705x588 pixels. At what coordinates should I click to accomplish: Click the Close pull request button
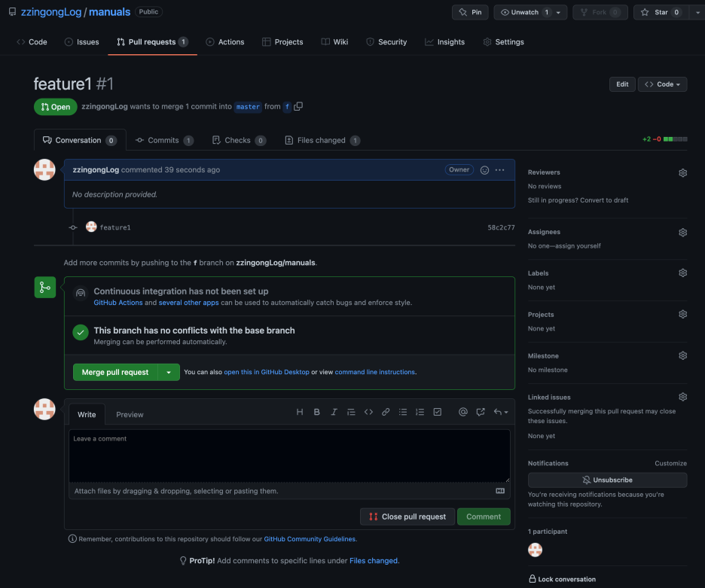click(x=407, y=516)
